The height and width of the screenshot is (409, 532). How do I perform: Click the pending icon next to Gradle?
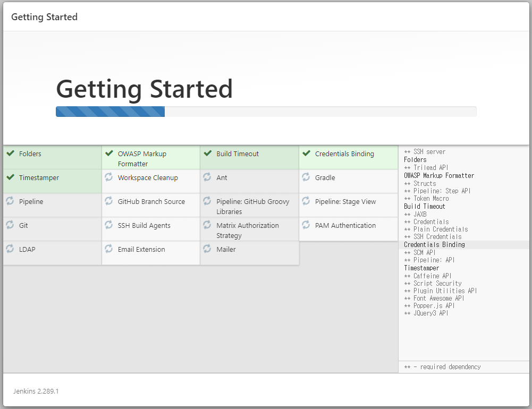tap(306, 177)
